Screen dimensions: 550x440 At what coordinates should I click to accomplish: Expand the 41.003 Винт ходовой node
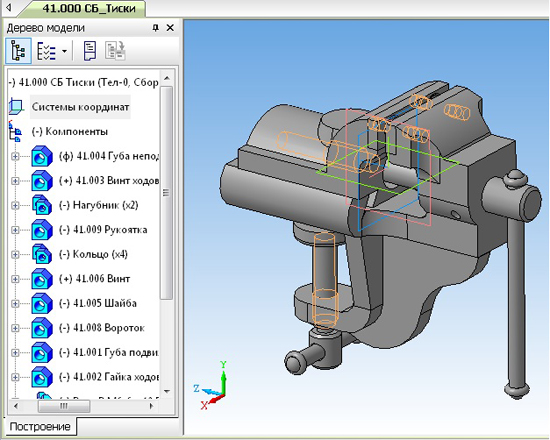(x=15, y=181)
